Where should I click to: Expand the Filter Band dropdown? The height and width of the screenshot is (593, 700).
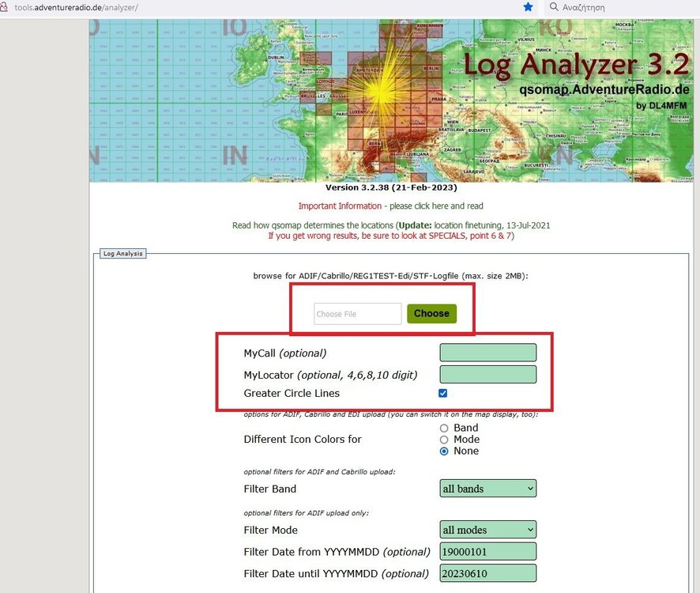tap(487, 489)
